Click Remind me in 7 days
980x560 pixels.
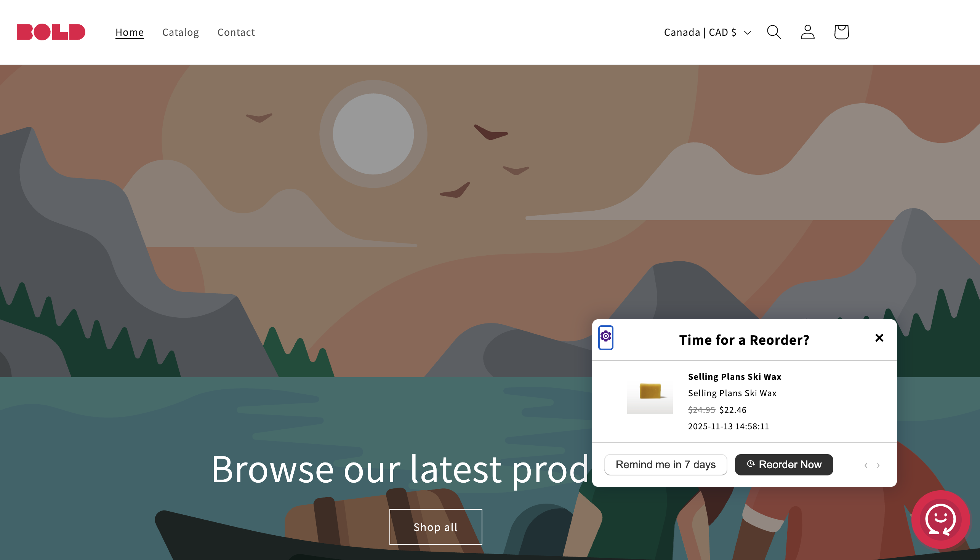(666, 465)
